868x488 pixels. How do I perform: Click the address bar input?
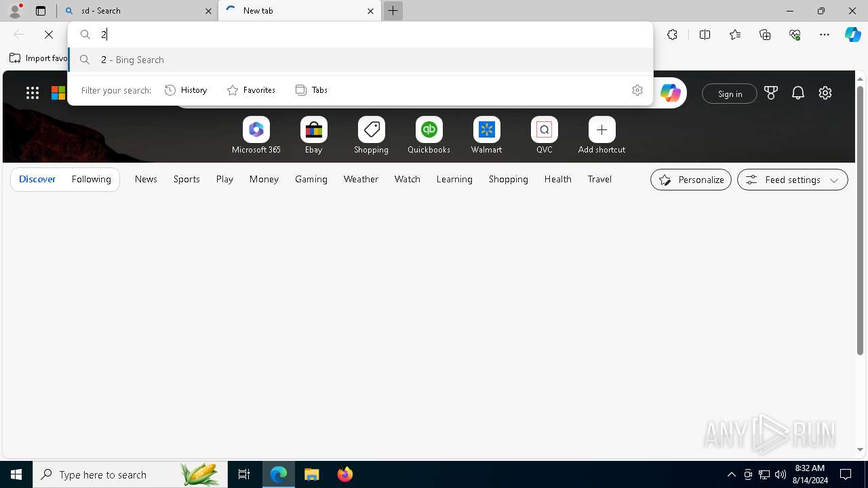(360, 35)
